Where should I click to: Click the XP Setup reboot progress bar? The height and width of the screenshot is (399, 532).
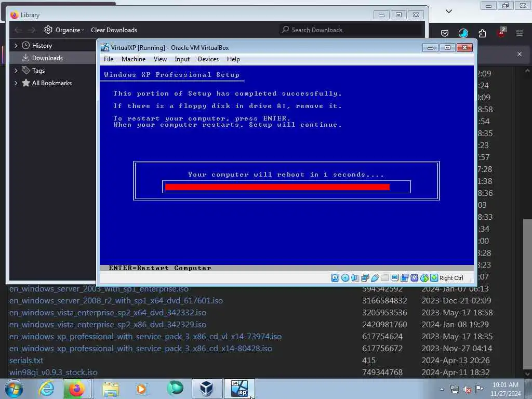pos(286,187)
